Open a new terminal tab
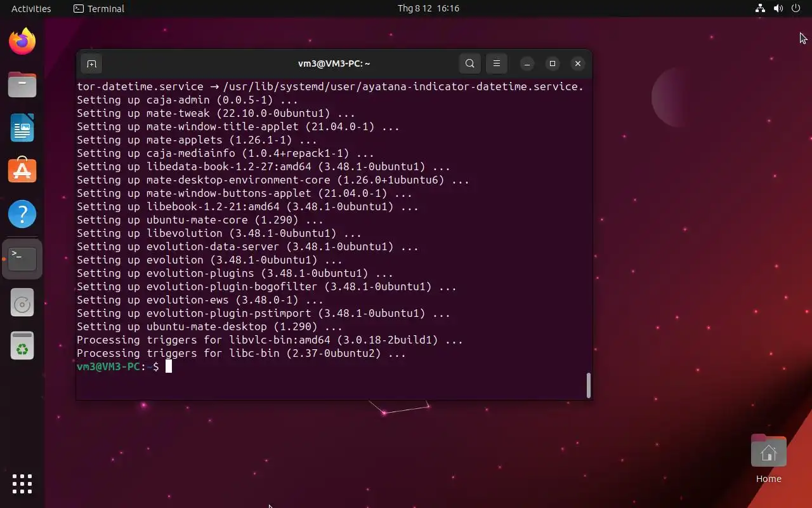Screen dimensions: 812x508 (x=91, y=63)
